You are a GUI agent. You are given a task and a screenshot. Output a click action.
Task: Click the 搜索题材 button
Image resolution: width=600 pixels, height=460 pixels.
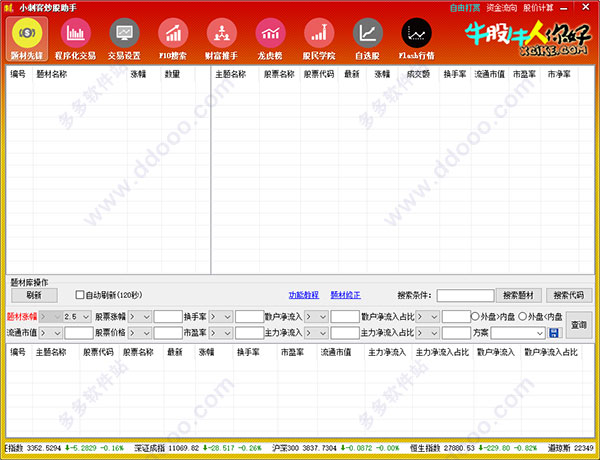tap(518, 295)
